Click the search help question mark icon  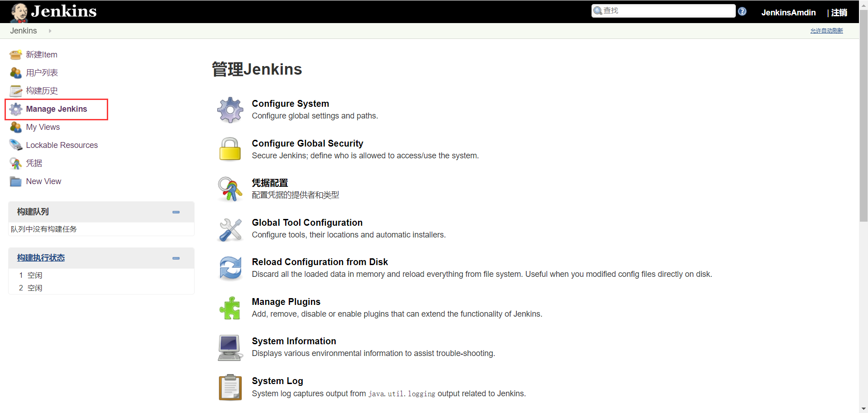tap(742, 11)
